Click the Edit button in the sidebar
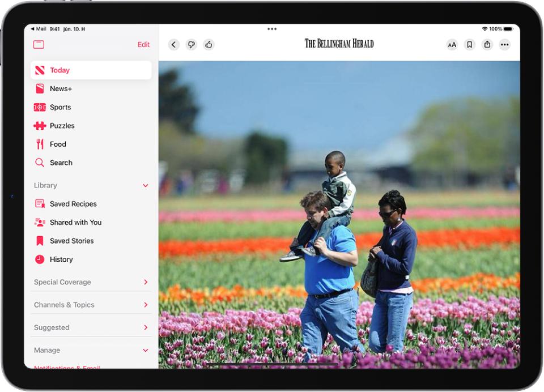544x392 pixels. 143,44
